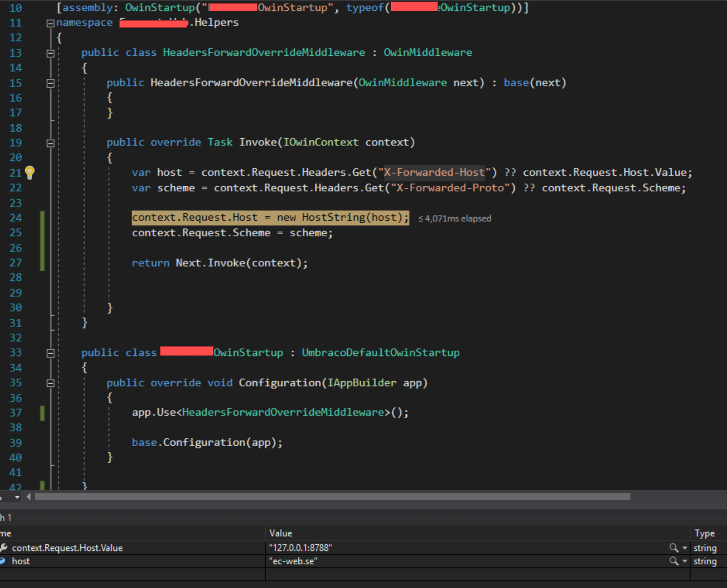Screen dimensions: 727x588
Task: Collapse HeadersForwardOverrideMiddleware class on line 13
Action: [50, 53]
